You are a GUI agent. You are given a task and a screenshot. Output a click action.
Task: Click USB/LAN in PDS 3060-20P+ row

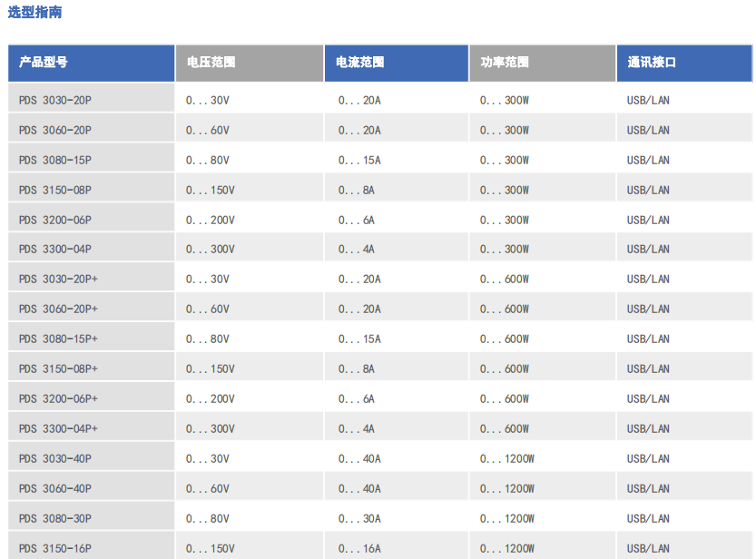[x=648, y=309]
